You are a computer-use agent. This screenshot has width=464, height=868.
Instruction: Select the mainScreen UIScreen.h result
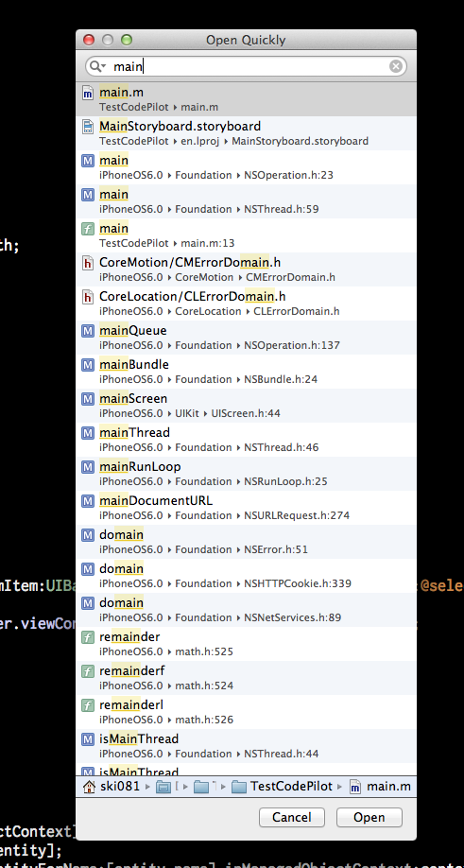(x=246, y=406)
